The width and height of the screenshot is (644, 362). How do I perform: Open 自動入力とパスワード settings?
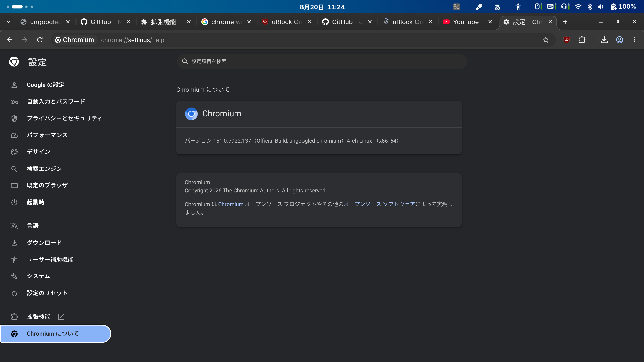(x=56, y=102)
